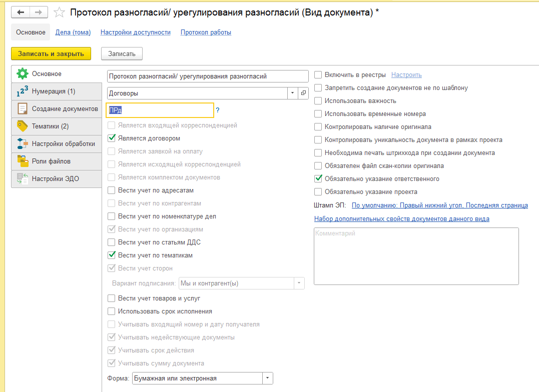Image resolution: width=539 pixels, height=392 pixels.
Task: Check Запретить создание документов не по шаблону
Action: [x=318, y=87]
